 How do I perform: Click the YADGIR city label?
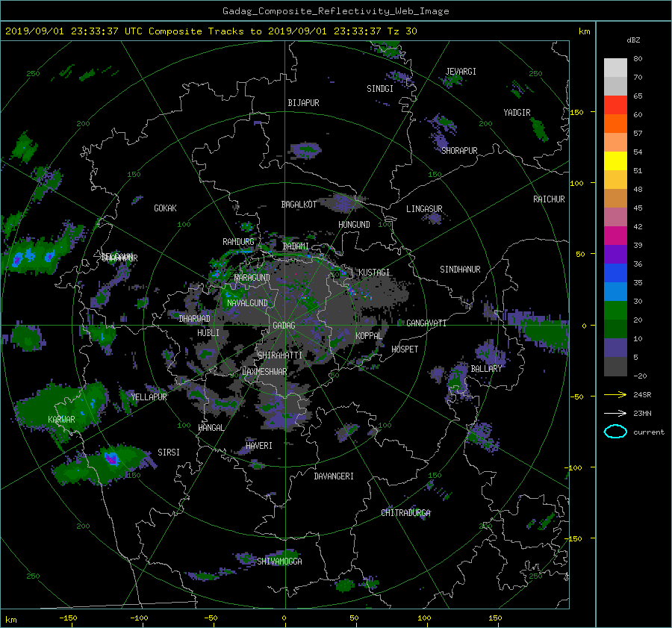click(517, 113)
